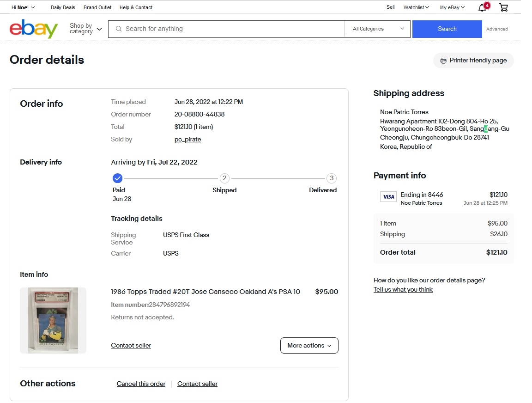The height and width of the screenshot is (403, 532).
Task: Click the Tracking details heading
Action: point(137,219)
